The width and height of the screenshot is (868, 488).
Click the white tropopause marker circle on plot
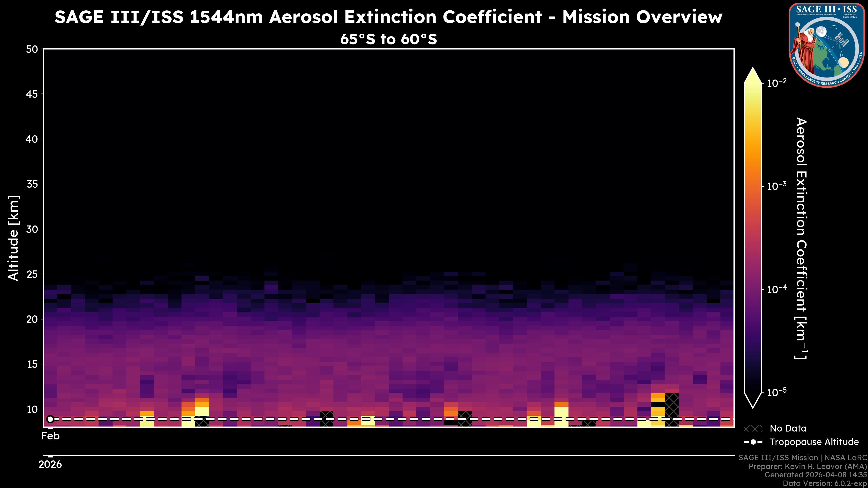coord(50,419)
